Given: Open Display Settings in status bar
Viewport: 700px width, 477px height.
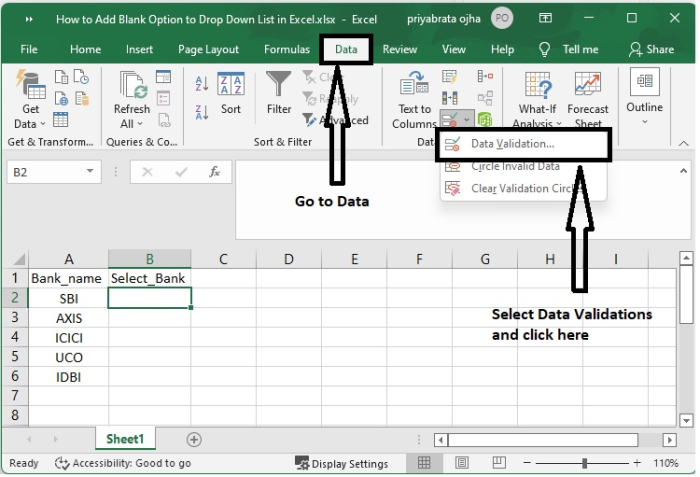Looking at the screenshot, I should click(342, 464).
